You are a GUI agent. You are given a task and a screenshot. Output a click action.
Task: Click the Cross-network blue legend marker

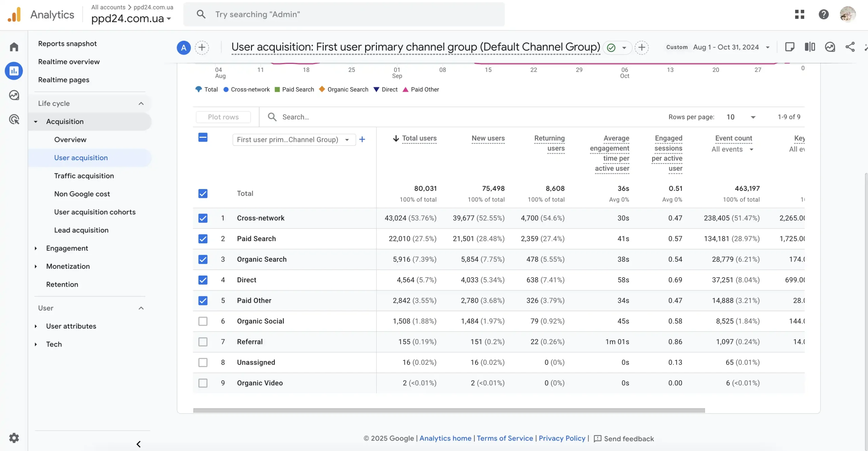(226, 89)
